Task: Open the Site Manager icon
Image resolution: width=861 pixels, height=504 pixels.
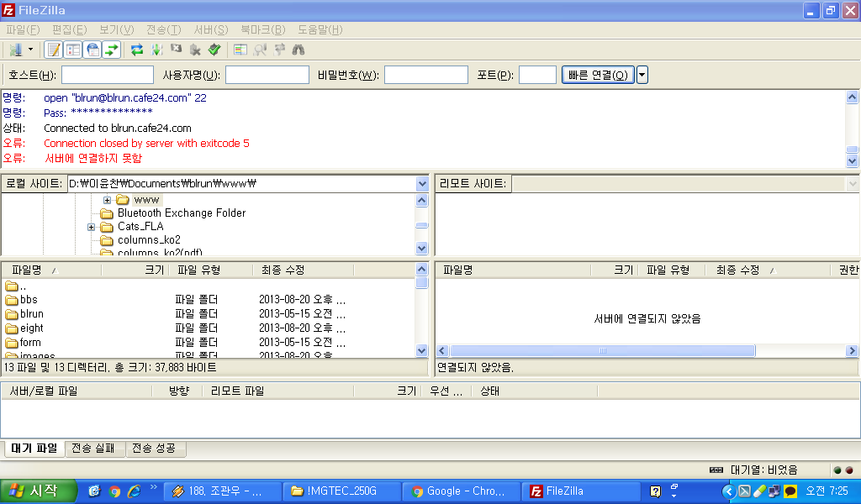Action: [x=15, y=50]
